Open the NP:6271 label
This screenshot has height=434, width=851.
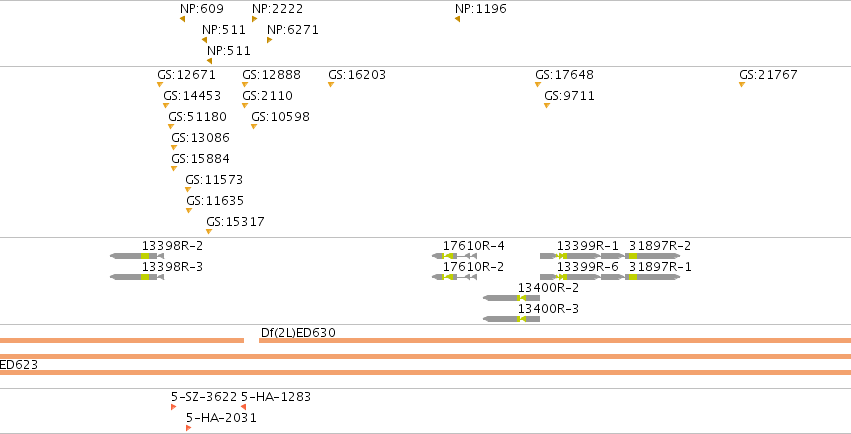[x=293, y=30]
